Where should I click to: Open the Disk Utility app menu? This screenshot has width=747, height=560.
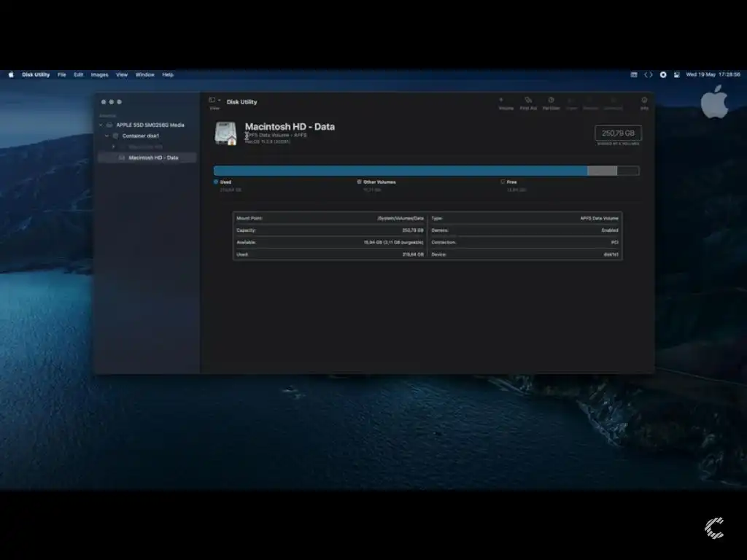[36, 75]
